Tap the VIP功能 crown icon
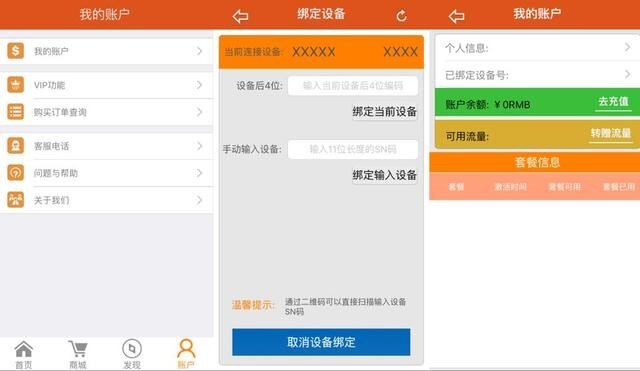Viewport: 640px width, 371px height. (16, 85)
